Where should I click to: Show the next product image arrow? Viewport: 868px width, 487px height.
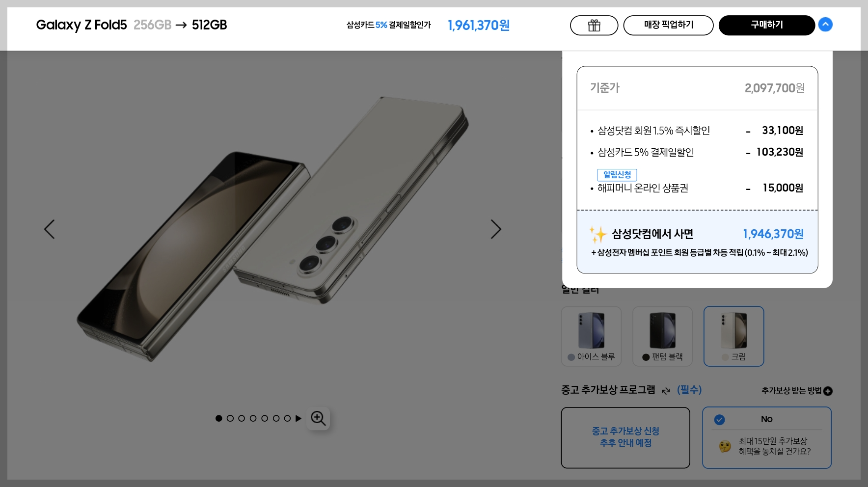pyautogui.click(x=496, y=229)
